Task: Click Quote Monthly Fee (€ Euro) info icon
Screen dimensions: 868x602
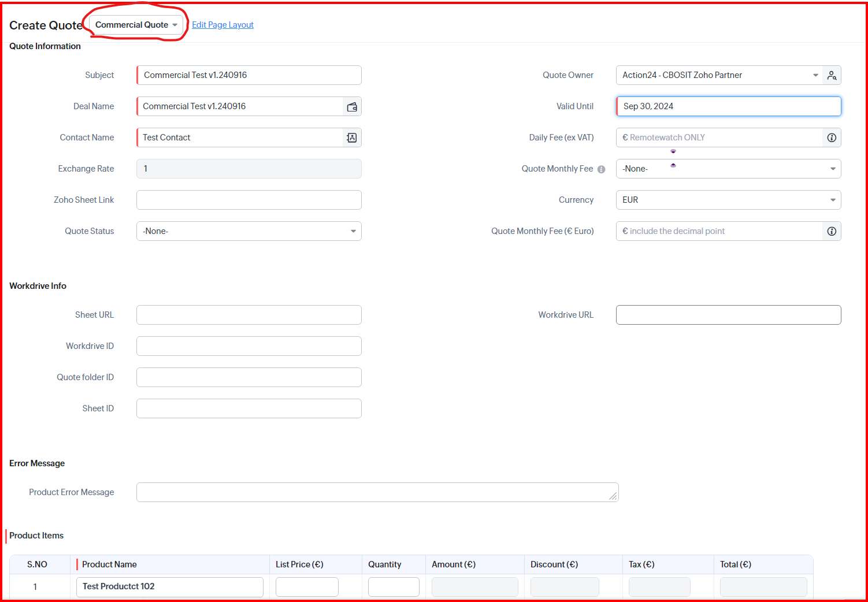Action: click(x=832, y=231)
